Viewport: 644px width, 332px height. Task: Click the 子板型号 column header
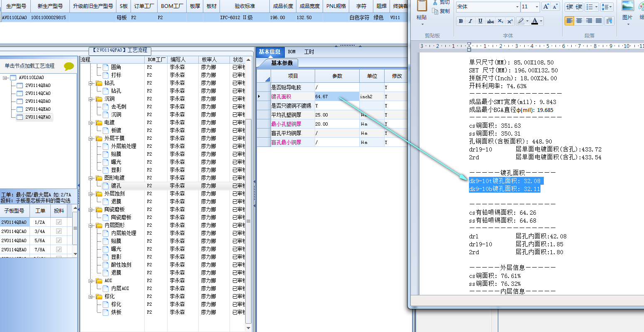[x=15, y=211]
